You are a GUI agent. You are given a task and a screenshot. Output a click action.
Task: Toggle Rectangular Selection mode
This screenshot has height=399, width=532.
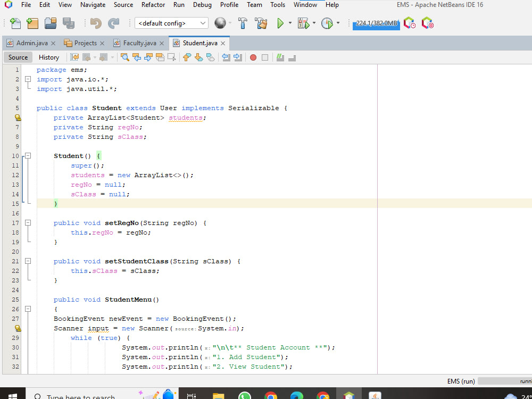pos(172,57)
